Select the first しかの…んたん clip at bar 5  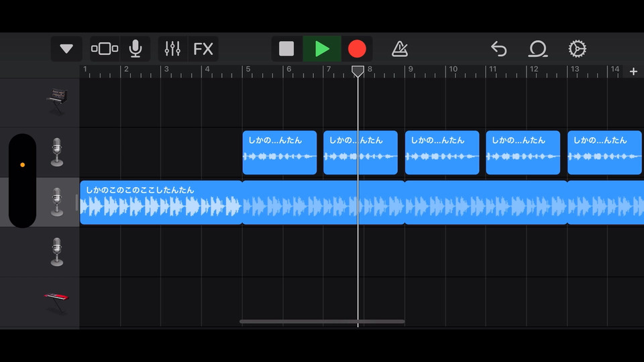click(280, 153)
